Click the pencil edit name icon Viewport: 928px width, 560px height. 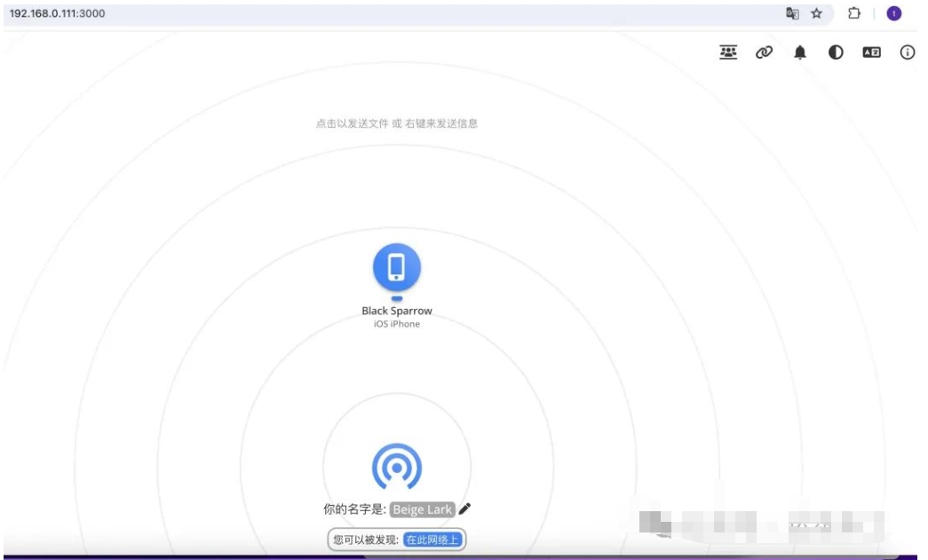pyautogui.click(x=465, y=509)
